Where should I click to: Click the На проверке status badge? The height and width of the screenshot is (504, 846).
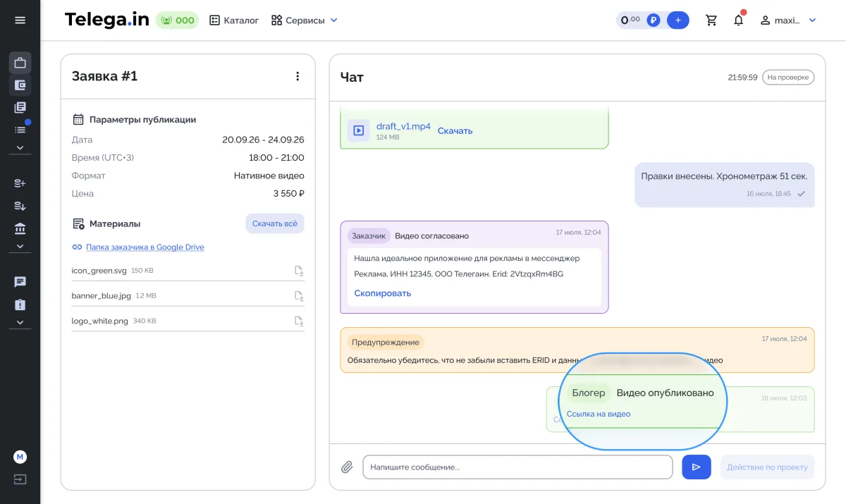pos(788,77)
